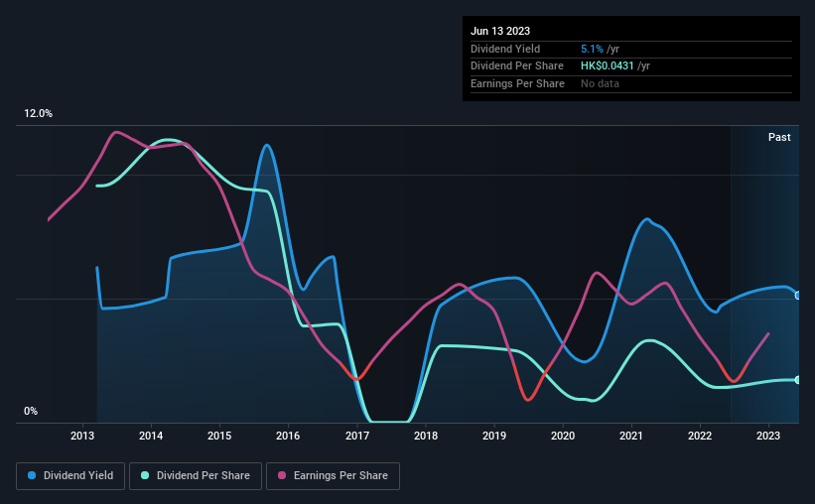This screenshot has height=504, width=815.
Task: Click the teal Dividend Per Share legend dot
Action: (145, 475)
